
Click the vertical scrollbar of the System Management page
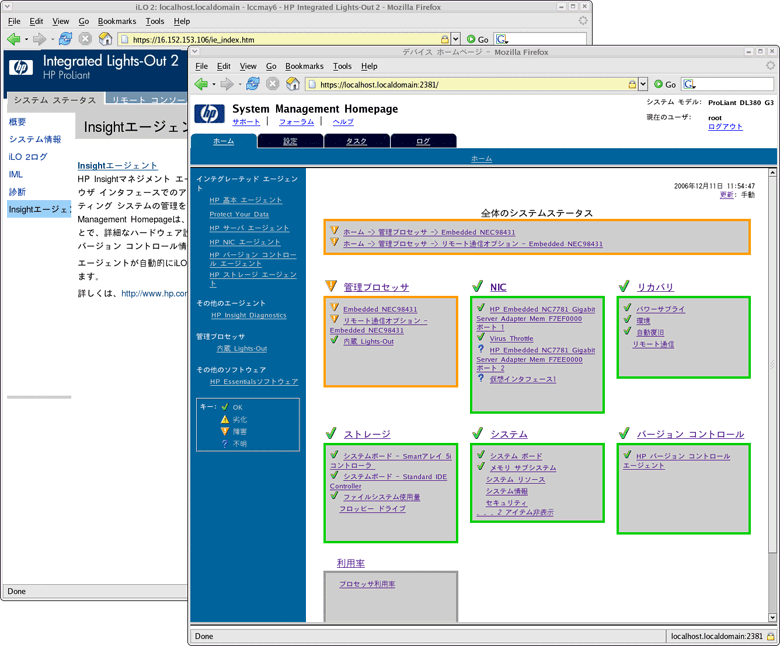(771, 400)
